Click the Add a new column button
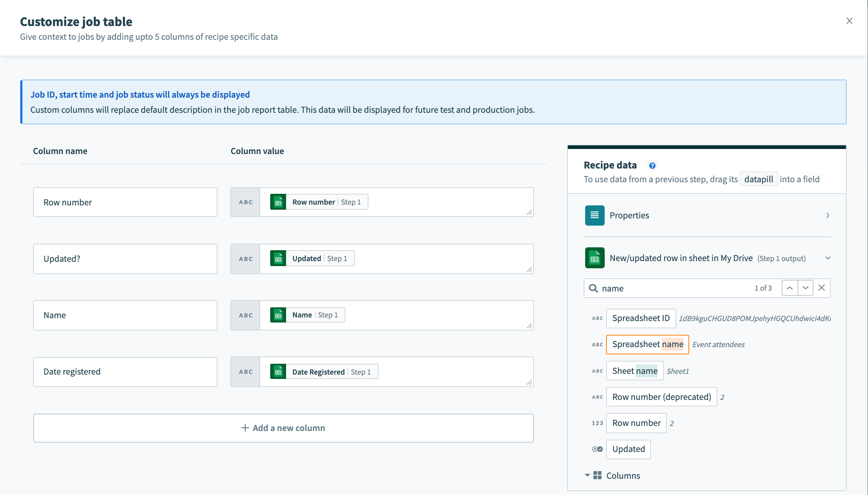Image resolution: width=868 pixels, height=495 pixels. tap(283, 427)
